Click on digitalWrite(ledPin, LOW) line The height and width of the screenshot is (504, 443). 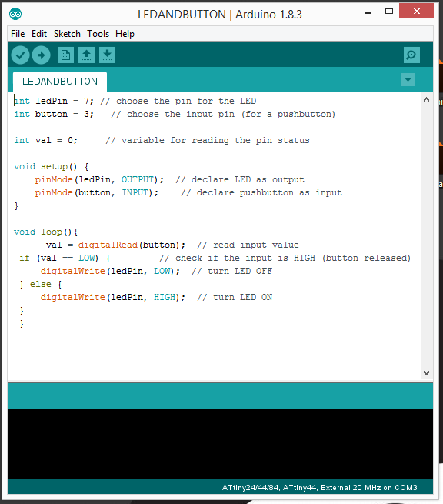coord(156,272)
